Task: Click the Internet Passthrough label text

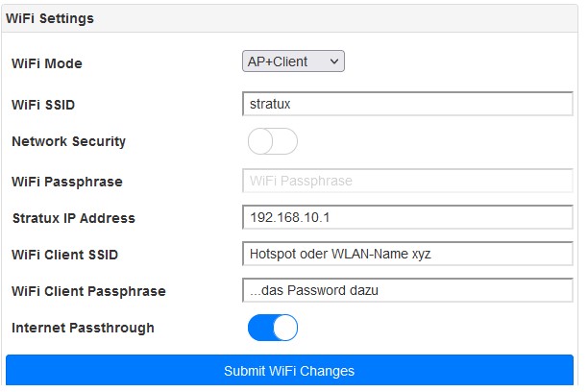Action: (x=83, y=328)
